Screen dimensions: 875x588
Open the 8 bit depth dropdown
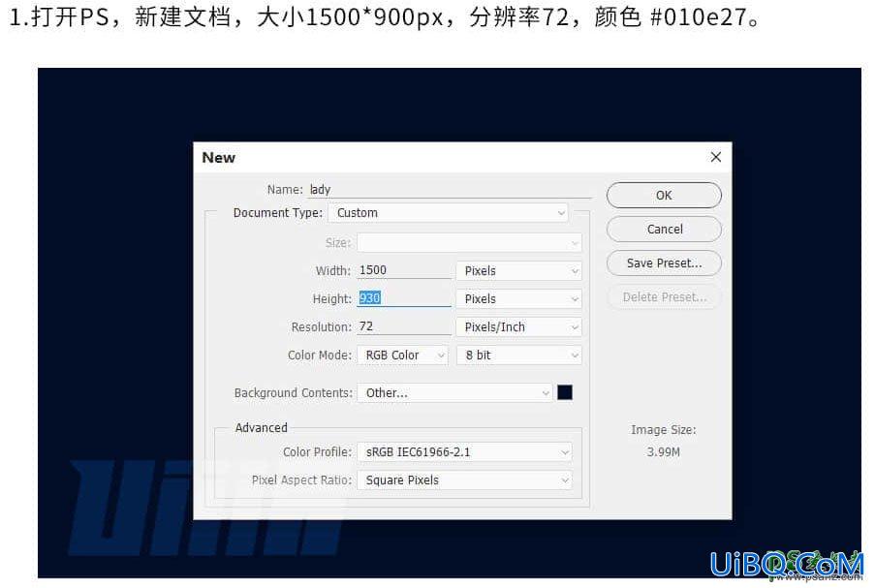[519, 356]
